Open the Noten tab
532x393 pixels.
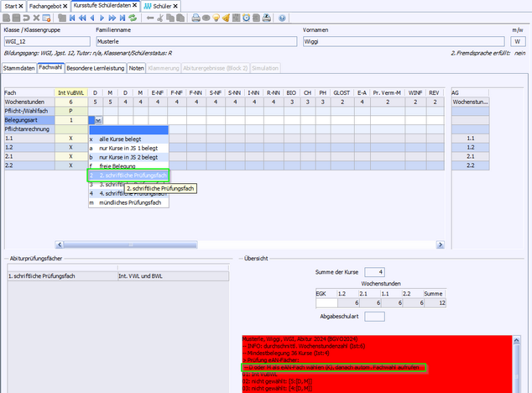coord(136,67)
